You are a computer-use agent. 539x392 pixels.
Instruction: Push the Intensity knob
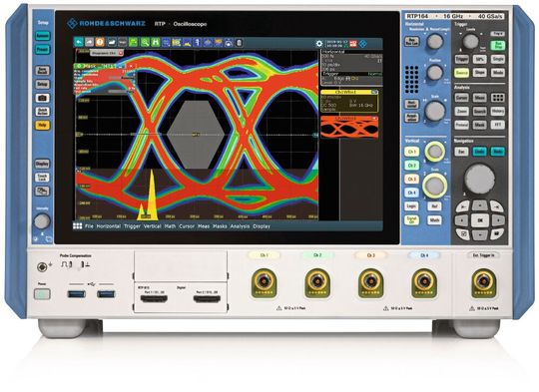pyautogui.click(x=42, y=221)
